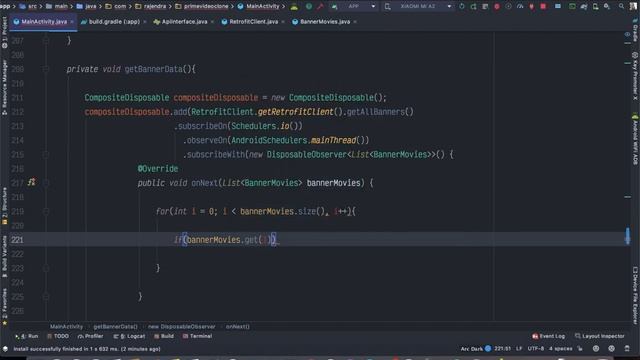Click fold end marker at line 223
Viewport: 640px width, 360px height.
[46, 268]
